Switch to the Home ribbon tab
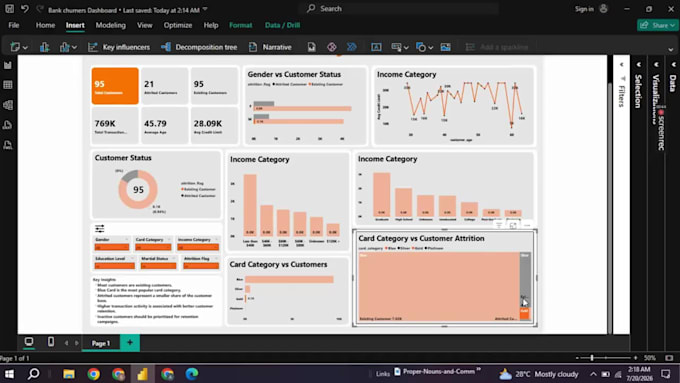The width and height of the screenshot is (680, 383). [46, 25]
